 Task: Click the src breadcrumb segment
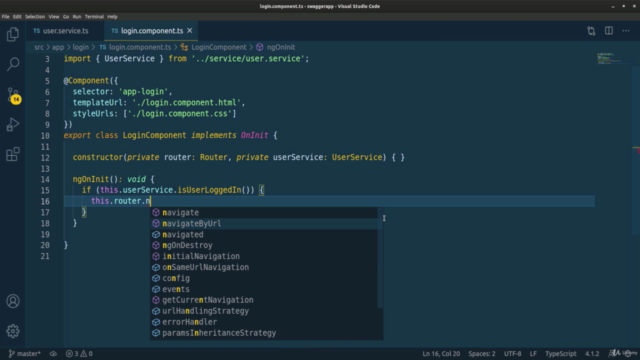39,47
